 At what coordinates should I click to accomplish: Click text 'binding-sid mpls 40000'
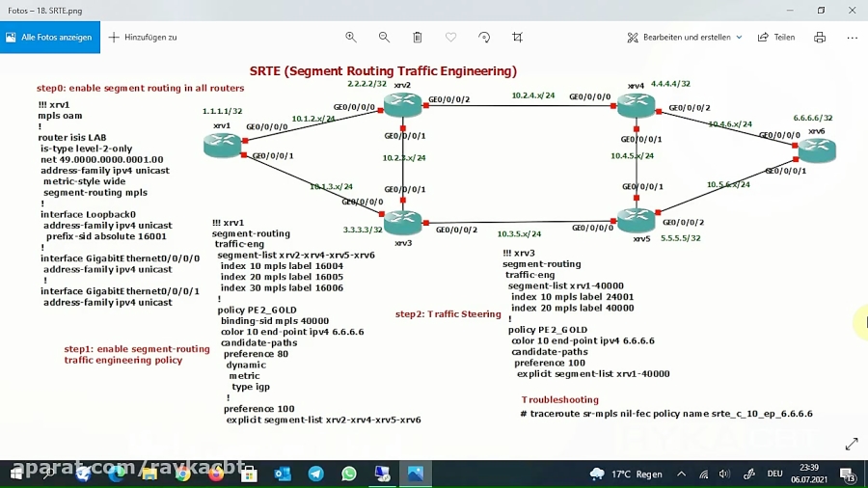[x=275, y=321]
